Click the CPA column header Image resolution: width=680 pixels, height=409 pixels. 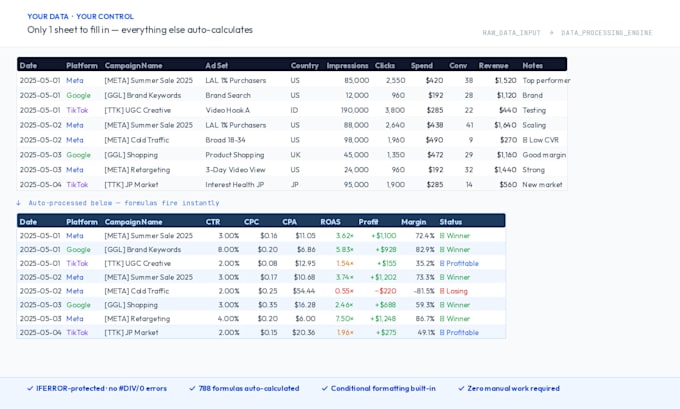tap(290, 222)
